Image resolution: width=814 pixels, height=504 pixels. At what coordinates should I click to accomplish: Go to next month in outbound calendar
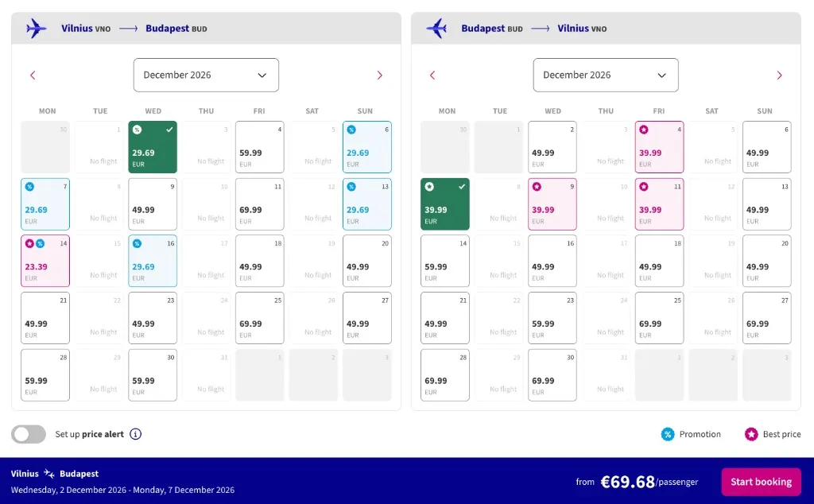click(x=379, y=76)
